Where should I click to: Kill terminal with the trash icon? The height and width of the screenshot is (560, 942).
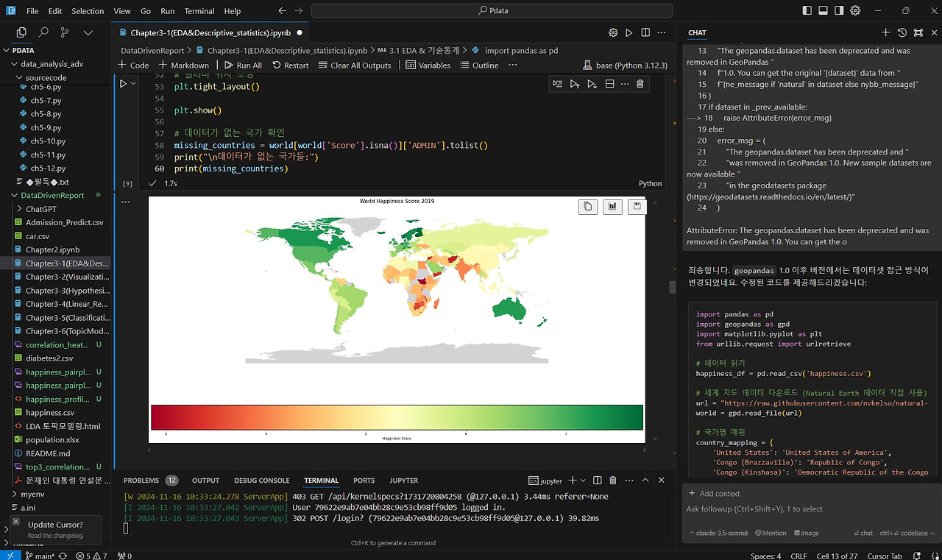(x=612, y=481)
